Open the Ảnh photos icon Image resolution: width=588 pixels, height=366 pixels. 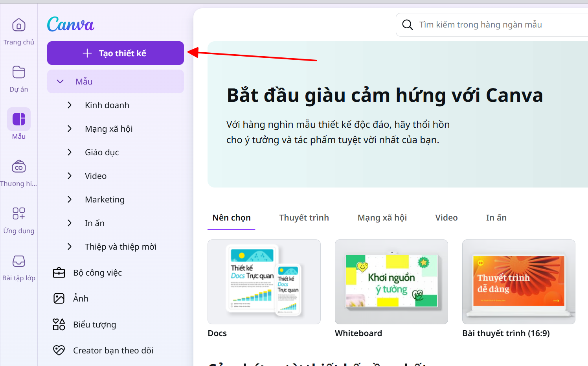tap(59, 298)
